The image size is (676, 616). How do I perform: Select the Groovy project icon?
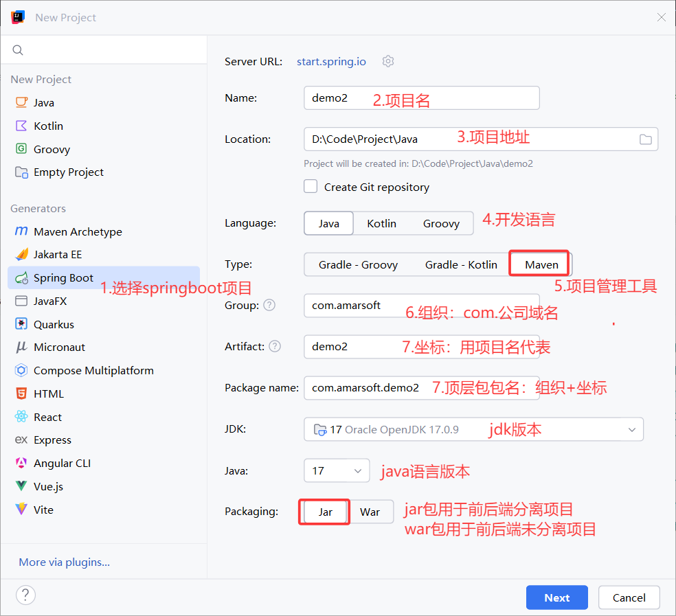21,149
